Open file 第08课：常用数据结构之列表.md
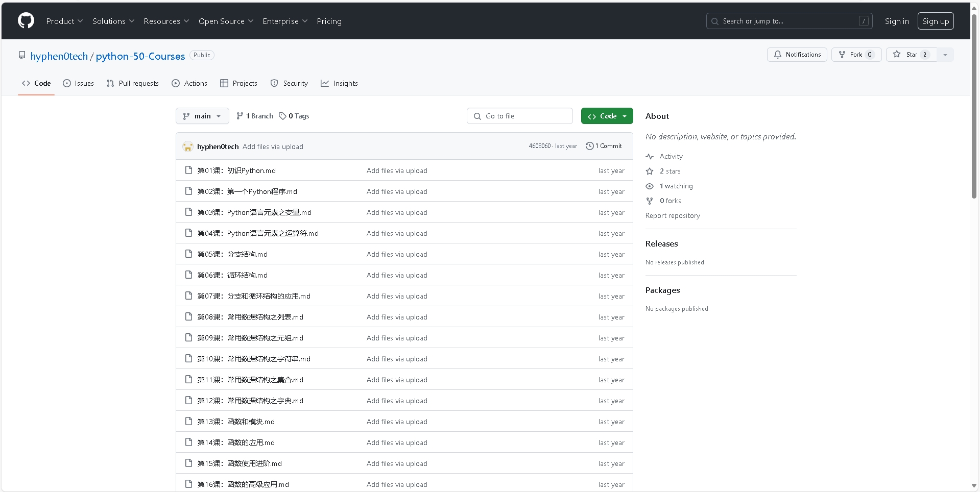980x492 pixels. 250,317
